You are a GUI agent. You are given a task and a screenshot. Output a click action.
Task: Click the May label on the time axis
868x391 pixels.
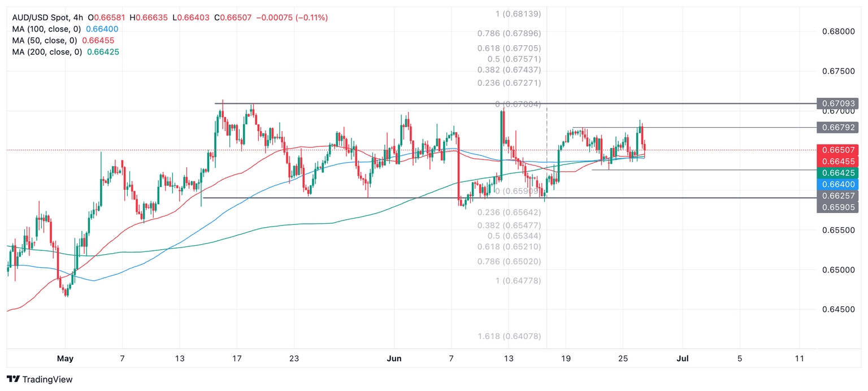(65, 358)
